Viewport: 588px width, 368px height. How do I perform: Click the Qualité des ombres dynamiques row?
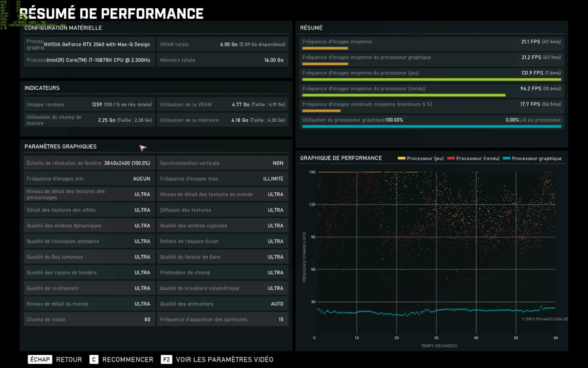[89, 226]
